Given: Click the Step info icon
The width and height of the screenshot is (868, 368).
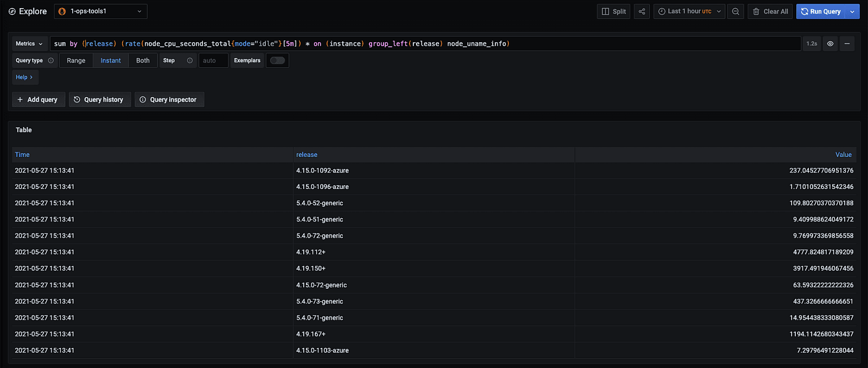Looking at the screenshot, I should pyautogui.click(x=190, y=61).
